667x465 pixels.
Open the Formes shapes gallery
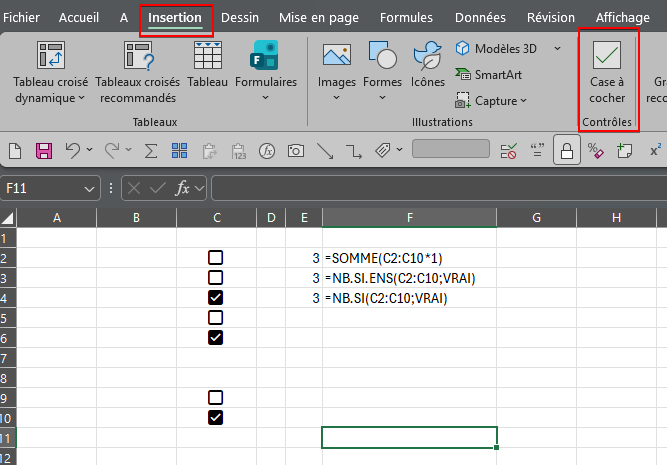(x=382, y=71)
